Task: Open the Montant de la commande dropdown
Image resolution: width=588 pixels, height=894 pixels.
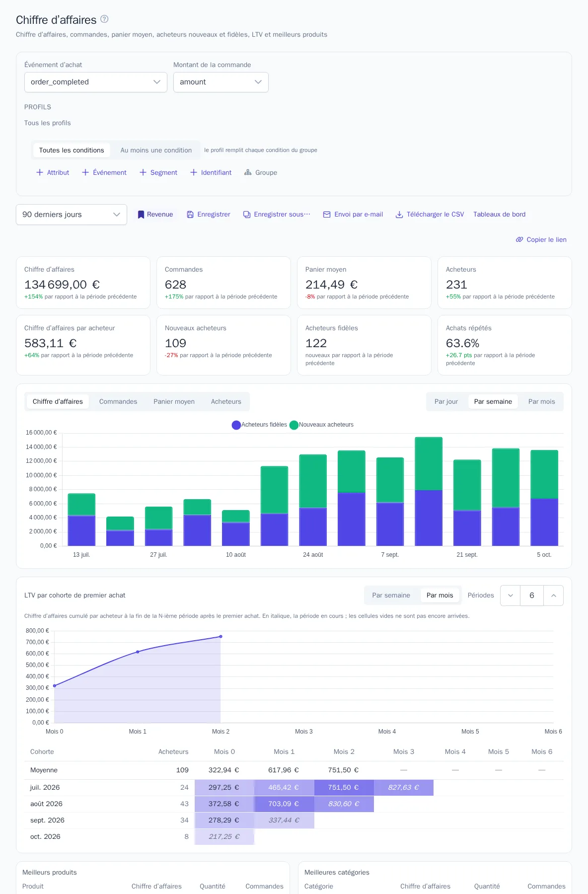Action: click(221, 82)
